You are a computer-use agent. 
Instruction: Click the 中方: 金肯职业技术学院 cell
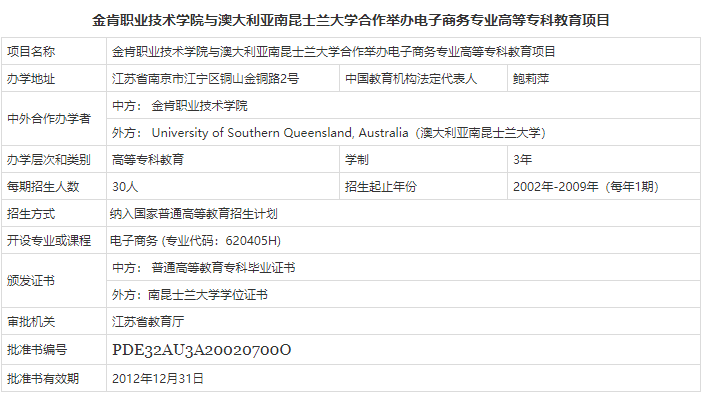click(403, 106)
